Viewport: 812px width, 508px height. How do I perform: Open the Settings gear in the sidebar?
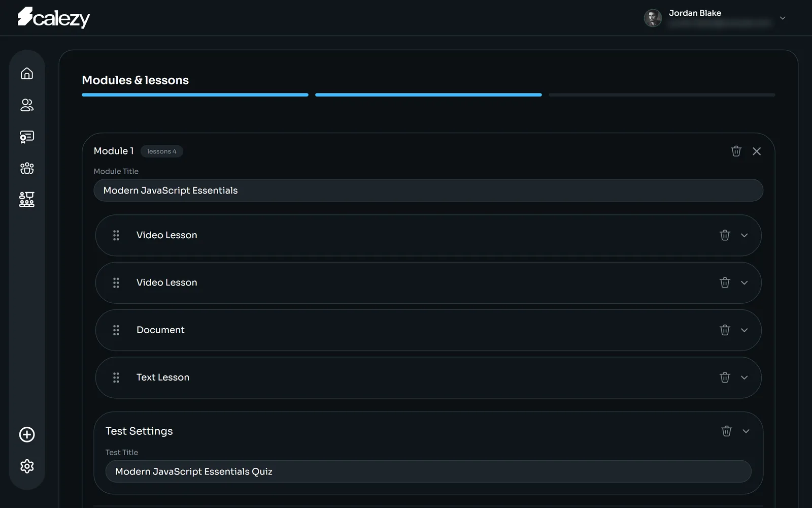pos(27,466)
